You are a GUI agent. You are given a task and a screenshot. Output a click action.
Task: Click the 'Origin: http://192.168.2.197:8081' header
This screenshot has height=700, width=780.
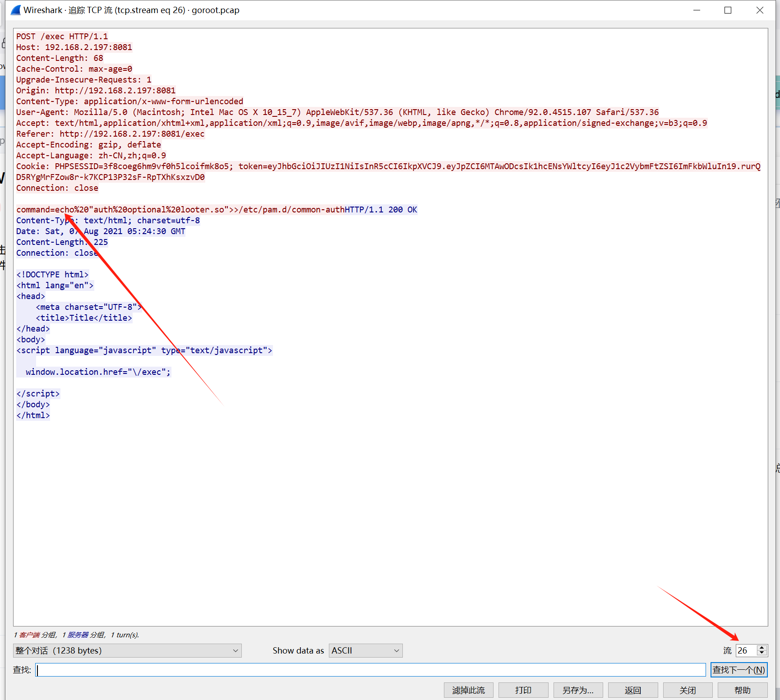[96, 91]
